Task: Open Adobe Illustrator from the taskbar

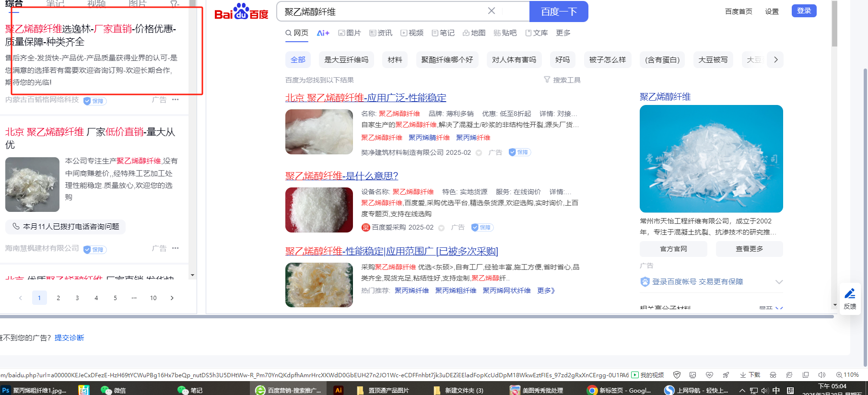Action: 338,390
